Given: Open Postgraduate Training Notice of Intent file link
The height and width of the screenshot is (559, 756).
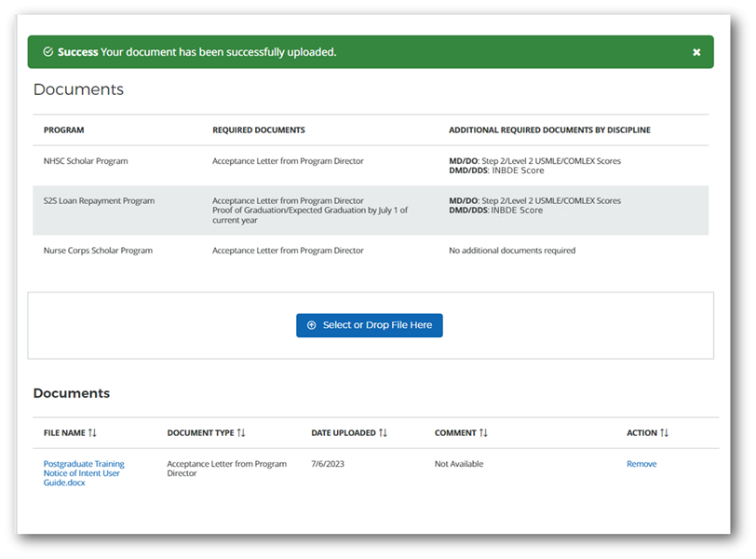Looking at the screenshot, I should (83, 473).
